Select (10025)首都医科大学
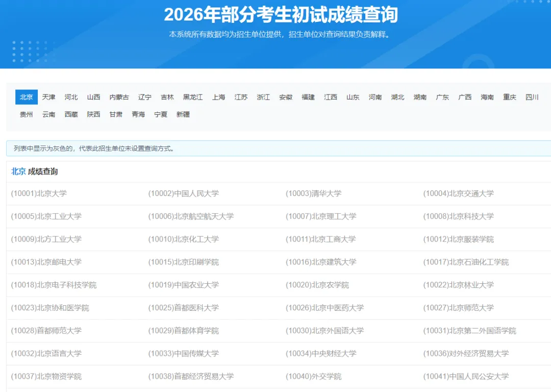551x392 pixels. click(x=184, y=308)
